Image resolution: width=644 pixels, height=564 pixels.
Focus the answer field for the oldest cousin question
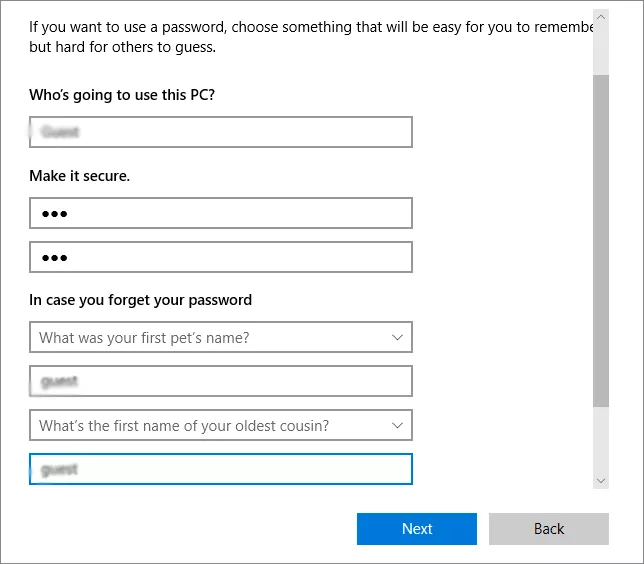click(x=220, y=470)
